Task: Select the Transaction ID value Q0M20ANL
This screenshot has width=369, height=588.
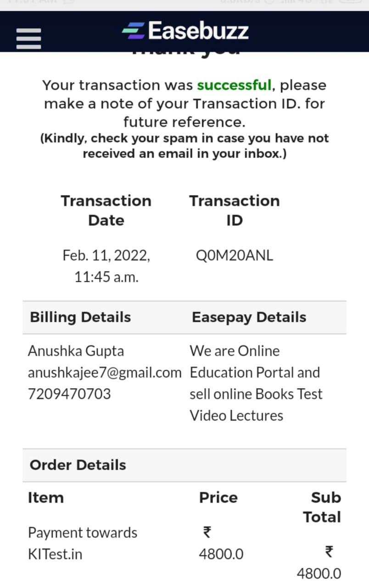Action: point(234,255)
